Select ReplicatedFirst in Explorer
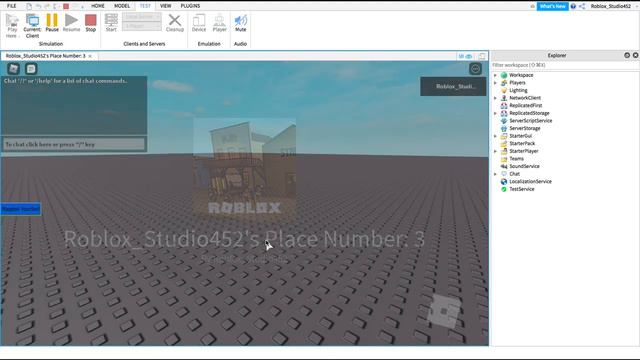 (x=526, y=105)
